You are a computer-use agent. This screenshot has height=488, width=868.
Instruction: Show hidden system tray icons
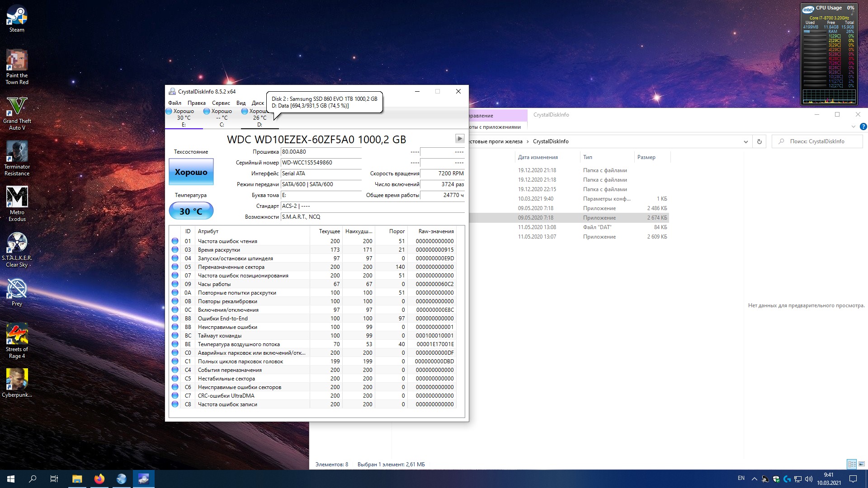point(754,479)
